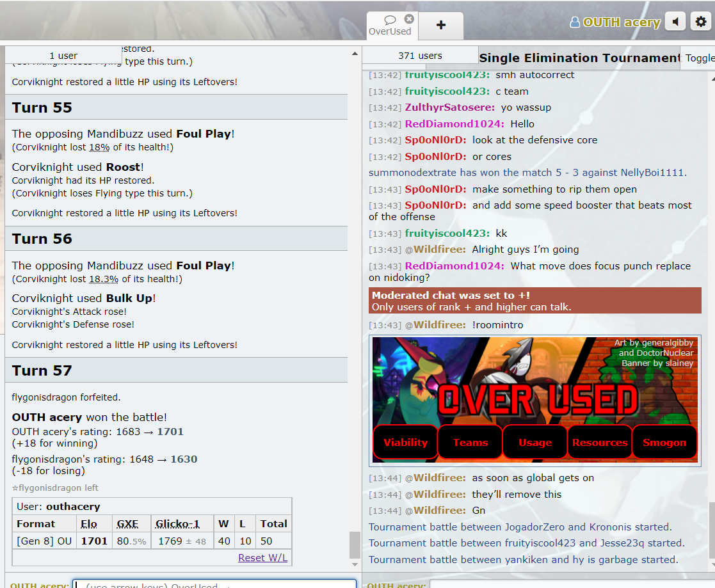Mute sound with the speaker icon
Screen dimensions: 715x588
click(x=675, y=22)
